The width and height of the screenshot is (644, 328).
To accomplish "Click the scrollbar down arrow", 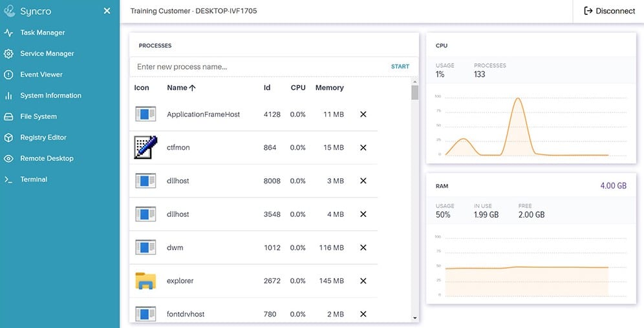I will point(415,318).
